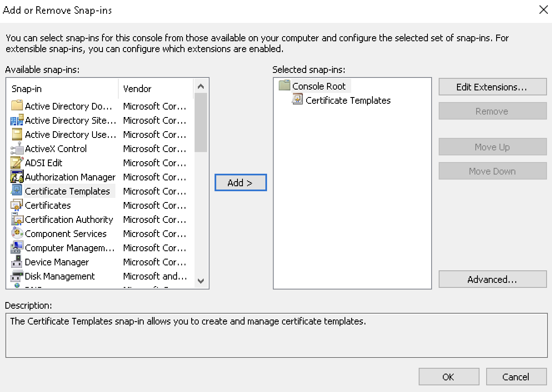Image resolution: width=552 pixels, height=392 pixels.
Task: Click the Disk Management icon
Action: (17, 276)
